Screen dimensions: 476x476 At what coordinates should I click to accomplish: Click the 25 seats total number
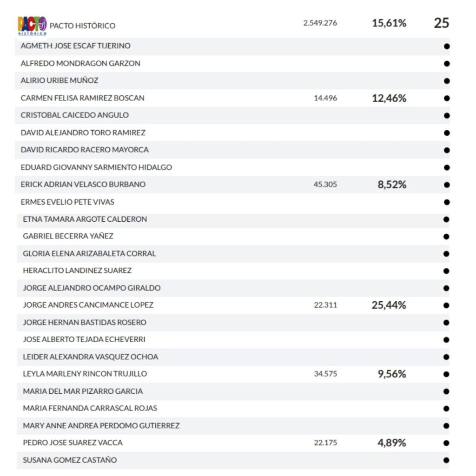(x=441, y=23)
